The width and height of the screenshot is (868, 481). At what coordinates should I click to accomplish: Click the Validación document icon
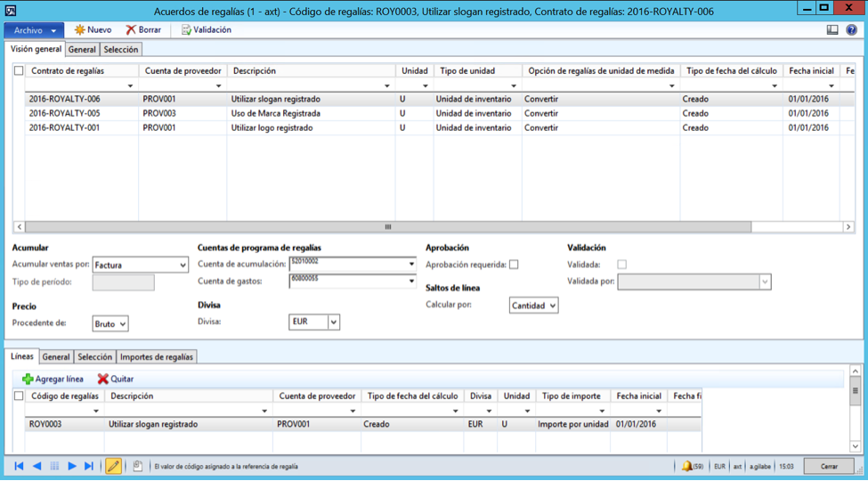(x=186, y=30)
